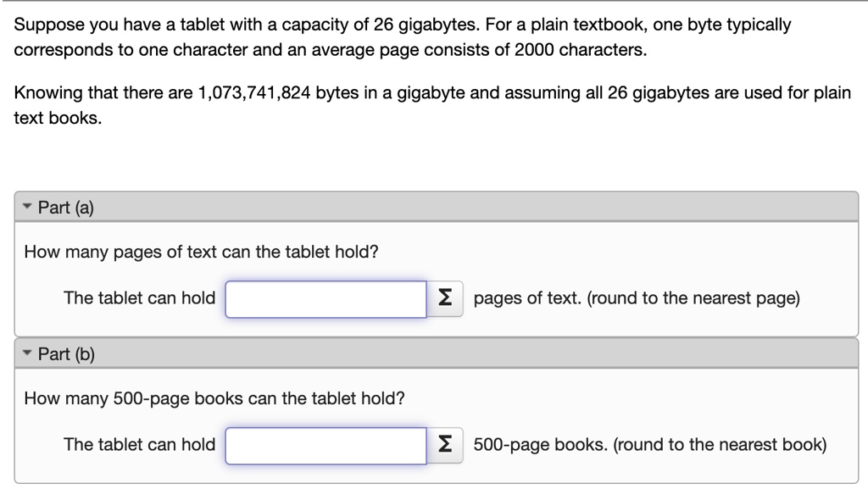Select the pages of text answer input field
The width and height of the screenshot is (868, 489).
pyautogui.click(x=325, y=298)
